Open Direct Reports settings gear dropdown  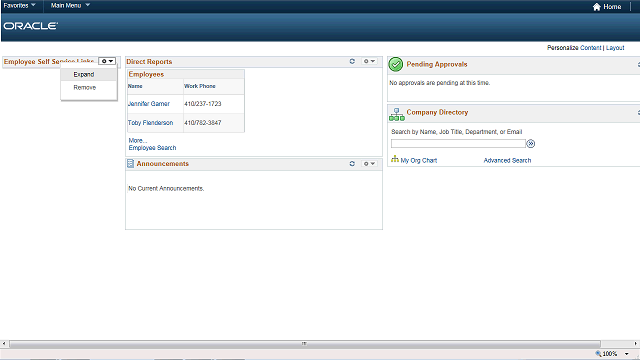point(369,61)
